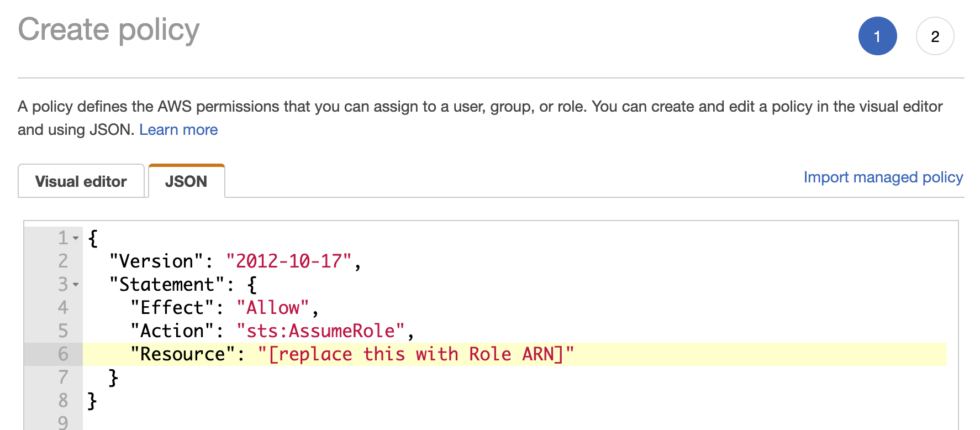
Task: Click the "sts:AssumeRole" action value
Action: 320,331
